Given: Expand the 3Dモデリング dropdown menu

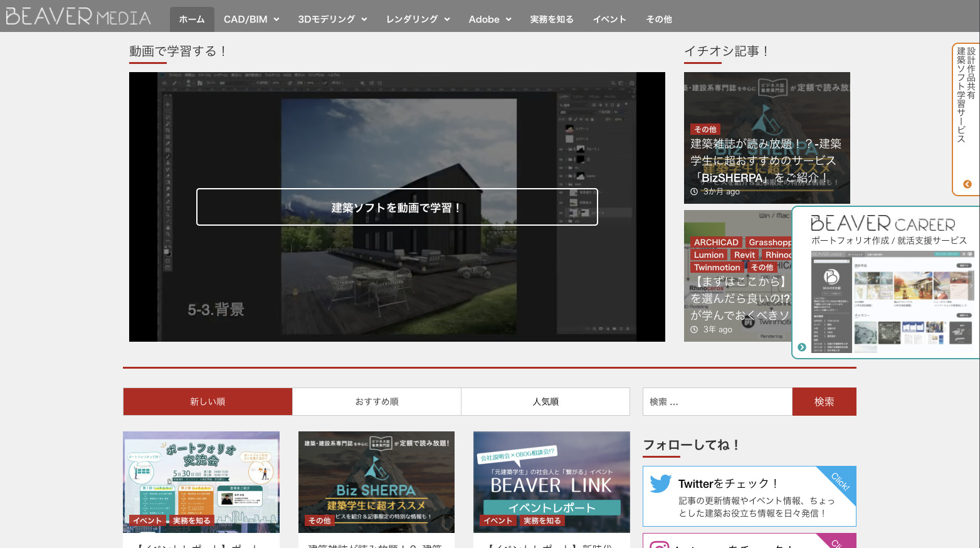Looking at the screenshot, I should click(332, 19).
